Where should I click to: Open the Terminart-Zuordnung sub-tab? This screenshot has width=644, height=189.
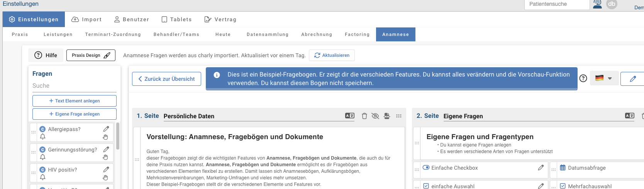[x=113, y=34]
